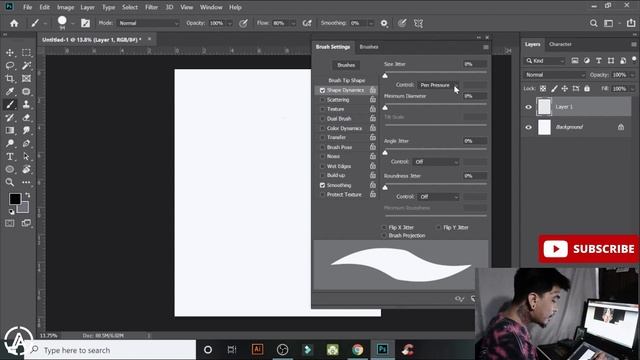Image resolution: width=640 pixels, height=360 pixels.
Task: Lock transparent pixels icon in Layers
Action: click(543, 89)
